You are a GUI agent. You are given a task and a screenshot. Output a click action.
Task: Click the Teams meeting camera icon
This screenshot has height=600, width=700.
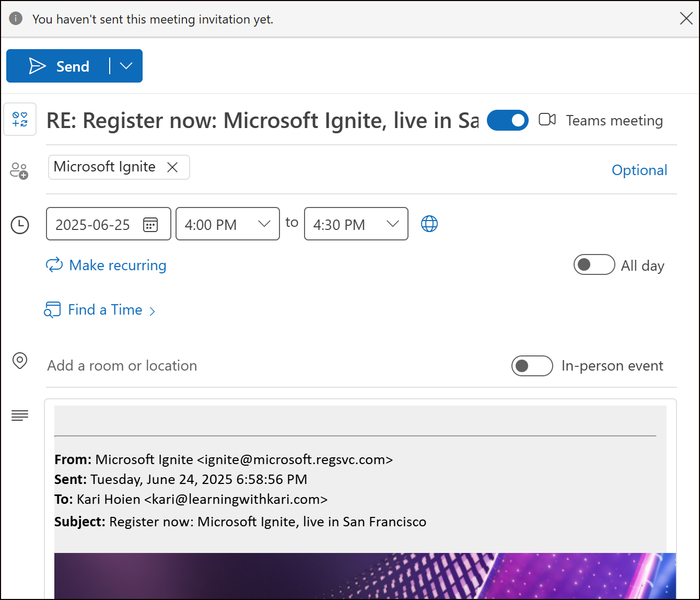point(547,120)
